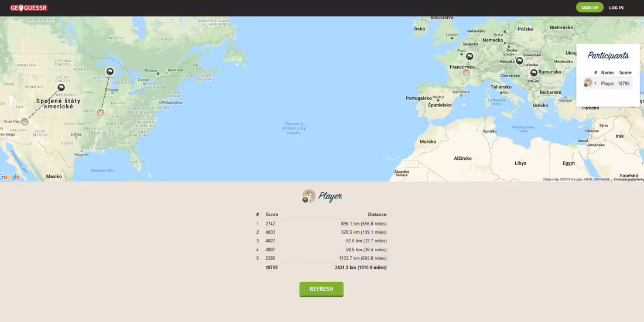The width and height of the screenshot is (644, 322).
Task: Click the Participants panel heading
Action: 608,56
